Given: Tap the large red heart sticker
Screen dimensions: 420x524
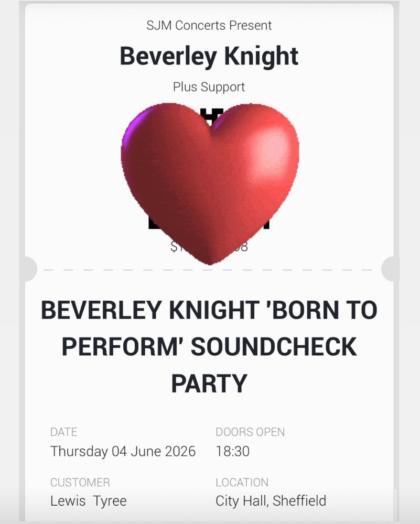Looking at the screenshot, I should point(210,184).
